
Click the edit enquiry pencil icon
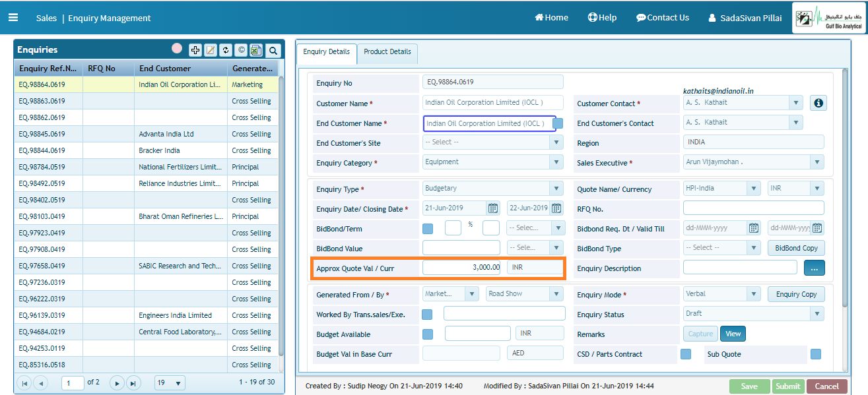tap(211, 50)
